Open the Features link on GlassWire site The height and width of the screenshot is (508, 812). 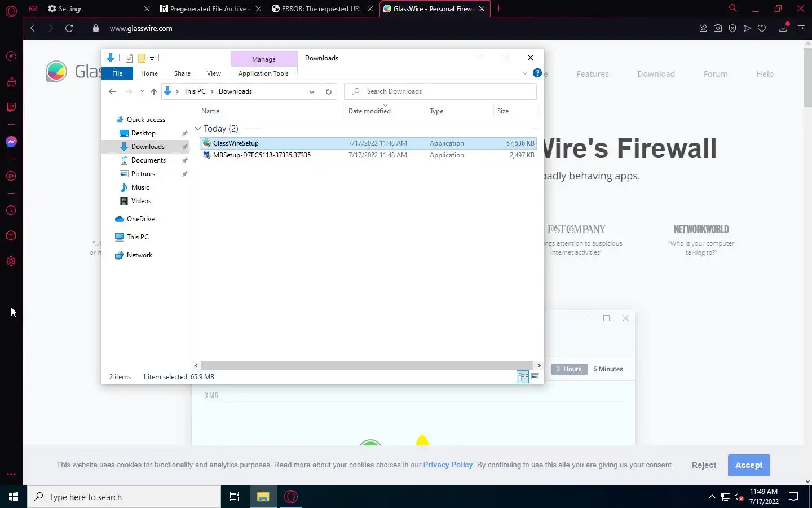593,74
